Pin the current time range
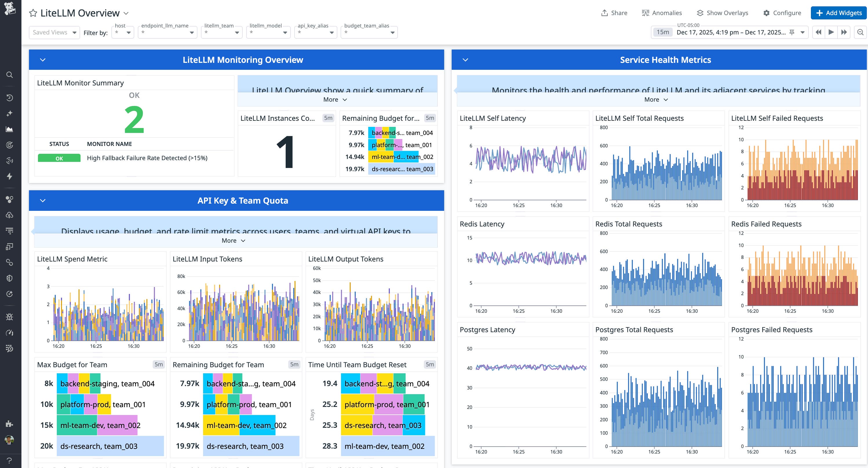Image resolution: width=868 pixels, height=468 pixels. tap(792, 32)
